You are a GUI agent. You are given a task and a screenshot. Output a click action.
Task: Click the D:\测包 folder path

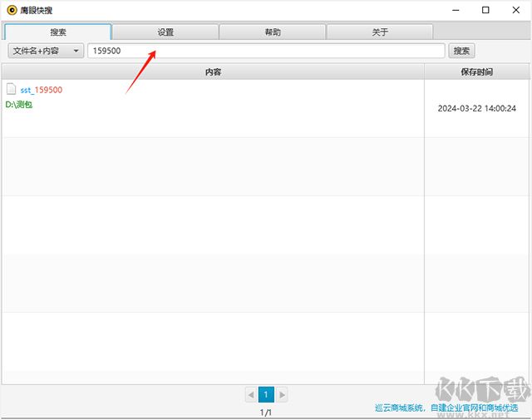pyautogui.click(x=19, y=106)
